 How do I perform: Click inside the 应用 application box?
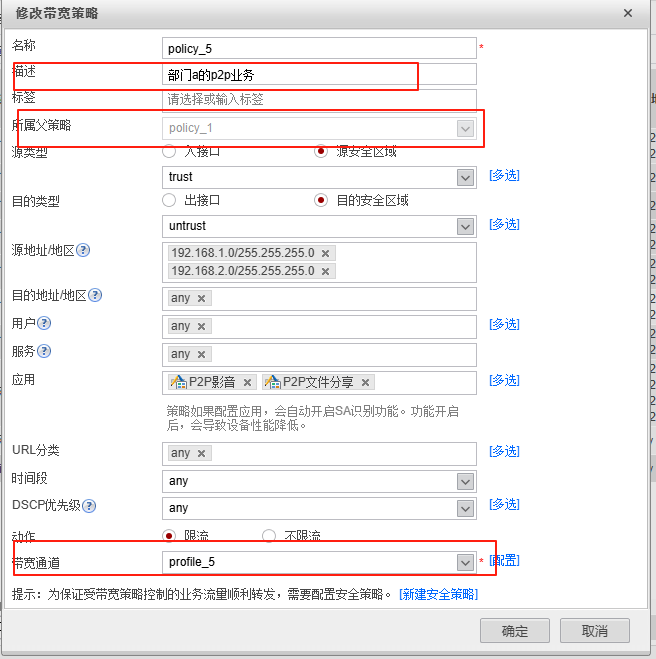click(319, 383)
